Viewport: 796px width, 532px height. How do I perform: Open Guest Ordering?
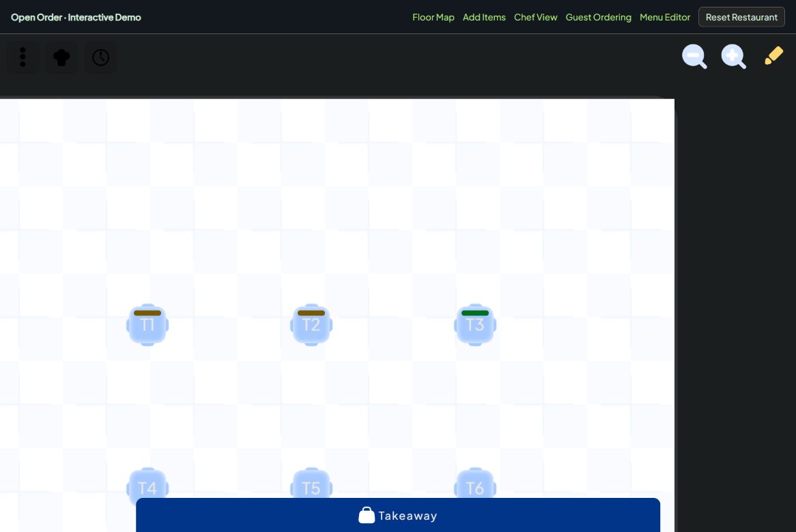(x=598, y=17)
